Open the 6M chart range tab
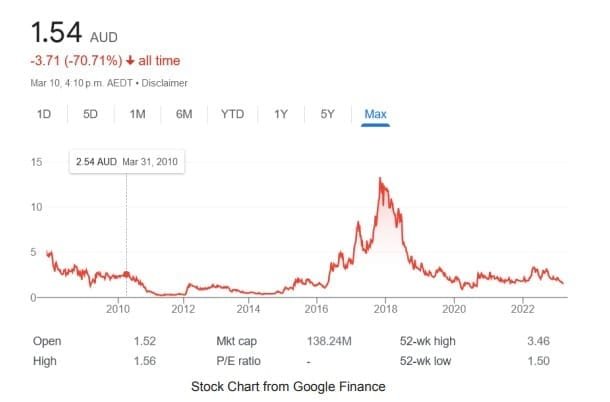Screen dimensions: 610x402 (184, 114)
